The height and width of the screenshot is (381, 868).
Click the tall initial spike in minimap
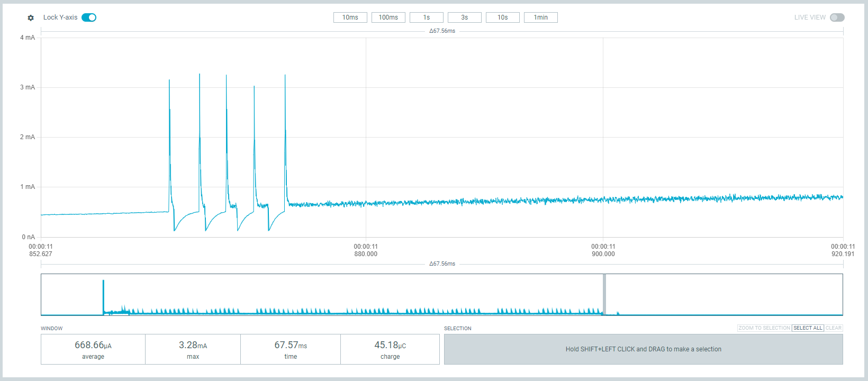tap(103, 295)
